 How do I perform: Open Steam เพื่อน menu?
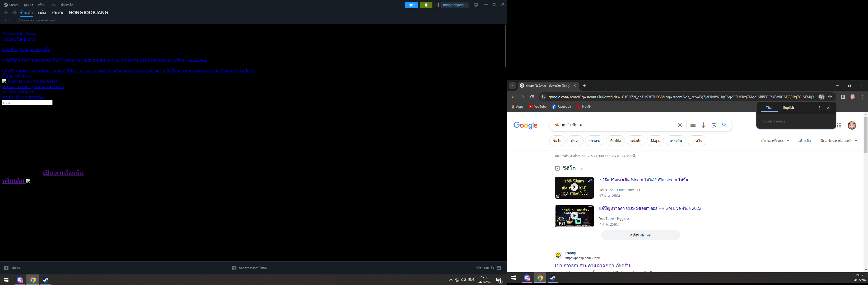42,5
